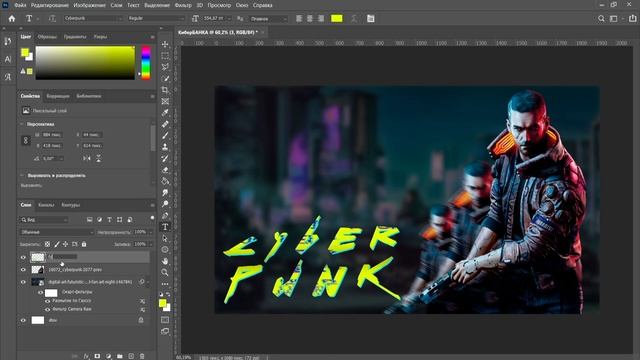Screen dimensions: 640x360
Task: Select the Hand tool
Action: [165, 261]
